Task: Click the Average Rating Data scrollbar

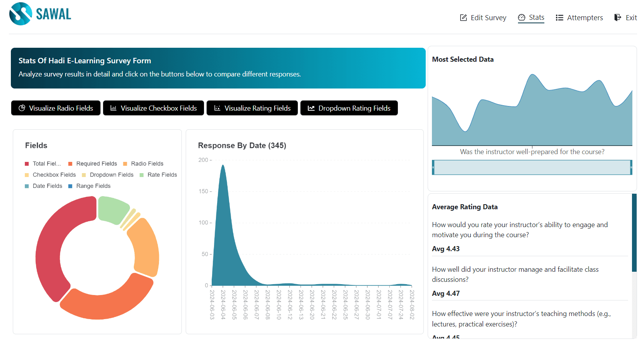Action: coord(634,233)
